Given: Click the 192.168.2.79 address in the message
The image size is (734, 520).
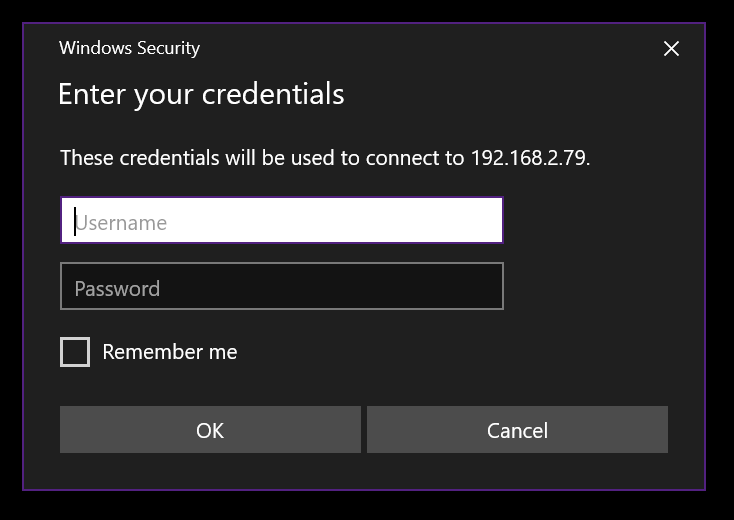Looking at the screenshot, I should [x=528, y=158].
